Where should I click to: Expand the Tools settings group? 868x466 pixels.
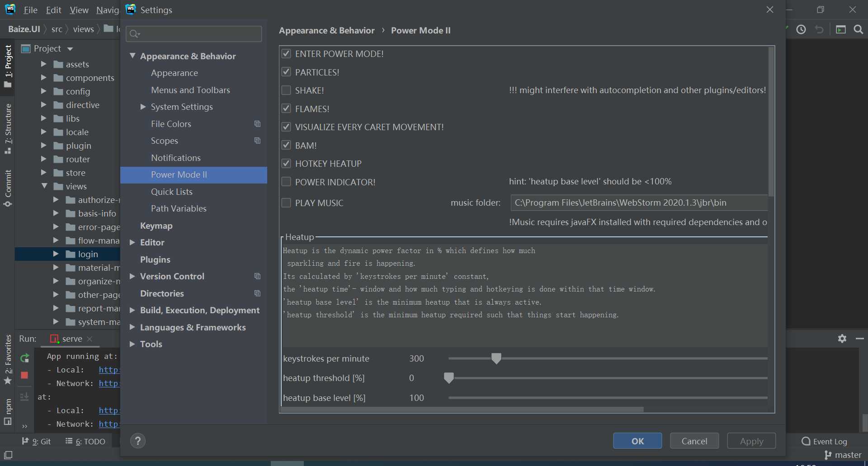pyautogui.click(x=132, y=344)
